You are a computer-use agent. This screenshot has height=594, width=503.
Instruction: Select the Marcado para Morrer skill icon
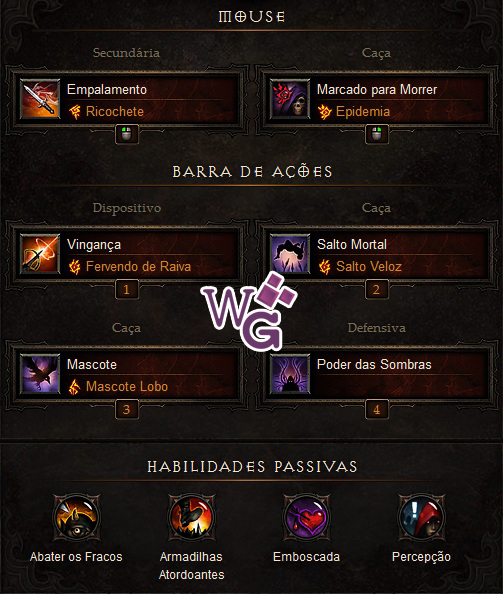pos(290,99)
